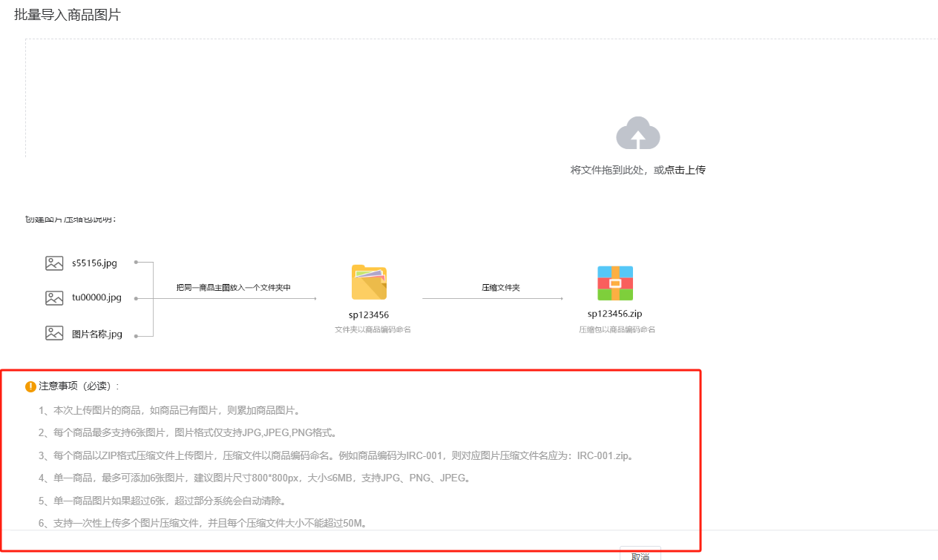Click the cloud upload icon

click(x=637, y=134)
